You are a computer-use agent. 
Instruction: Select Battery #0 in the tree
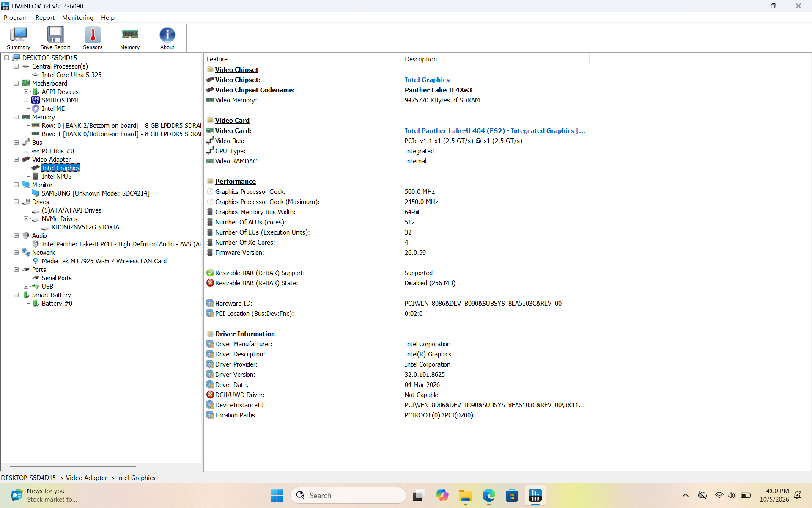click(57, 304)
